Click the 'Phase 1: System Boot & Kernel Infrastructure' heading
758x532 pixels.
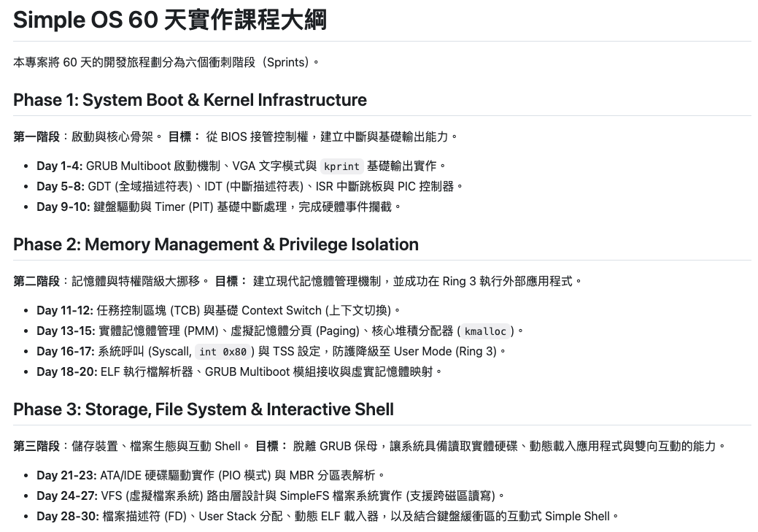coord(190,100)
